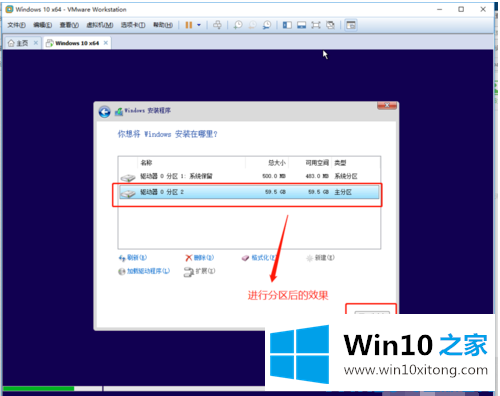The height and width of the screenshot is (396, 500).
Task: Click the revert to snapshot toolbar icon
Action: pos(253,25)
